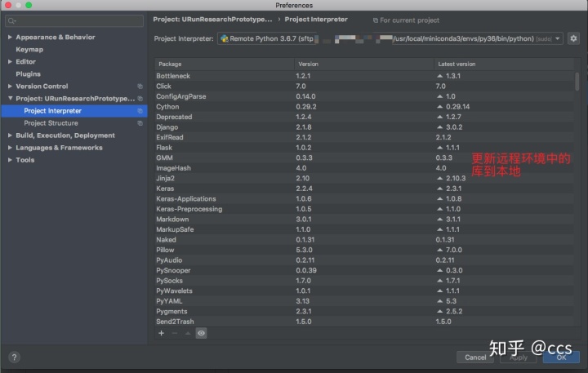The image size is (588, 373).
Task: Click the copy icon beside Version Control
Action: pyautogui.click(x=140, y=87)
